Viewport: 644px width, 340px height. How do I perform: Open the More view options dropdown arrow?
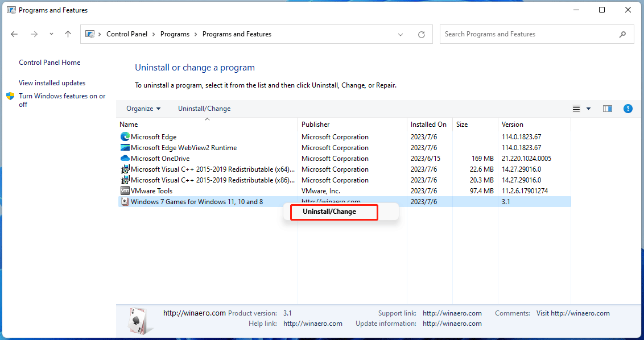[x=588, y=109]
